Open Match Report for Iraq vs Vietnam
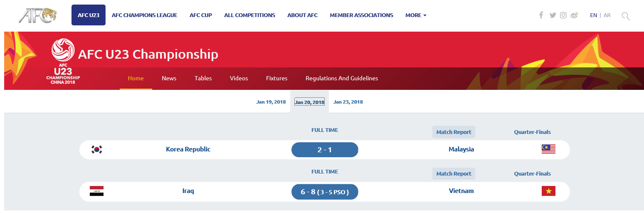Screen dimensions: 644x213 454,174
